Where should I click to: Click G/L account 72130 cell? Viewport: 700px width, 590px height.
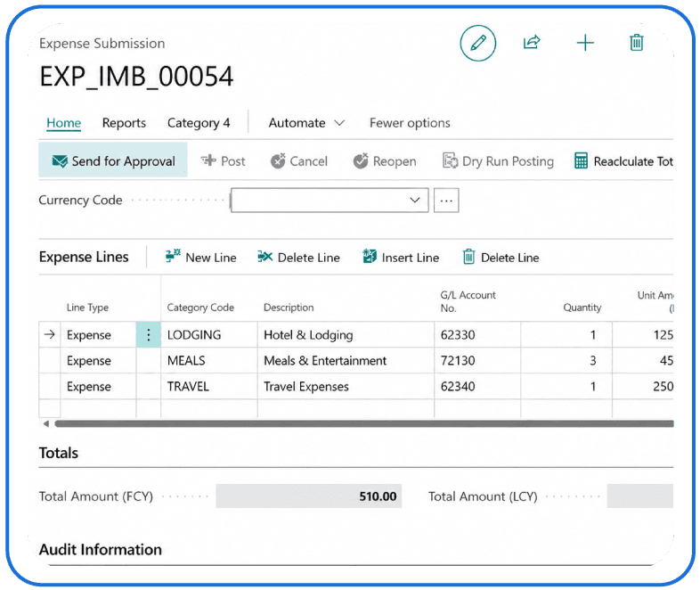pyautogui.click(x=477, y=360)
